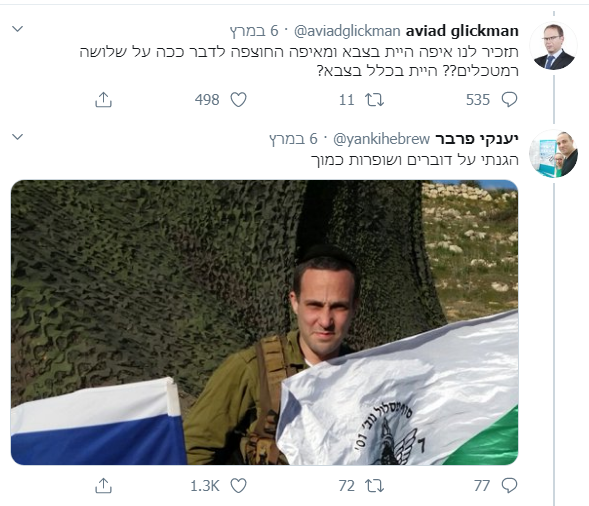Click aviad glickman's profile avatar
Screen dimensions: 589x506
(x=553, y=46)
